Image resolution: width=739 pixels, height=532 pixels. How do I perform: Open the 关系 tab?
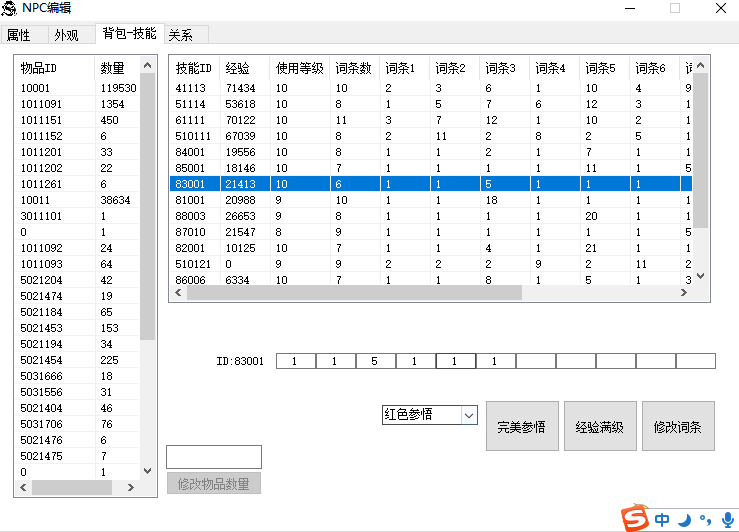coord(186,35)
